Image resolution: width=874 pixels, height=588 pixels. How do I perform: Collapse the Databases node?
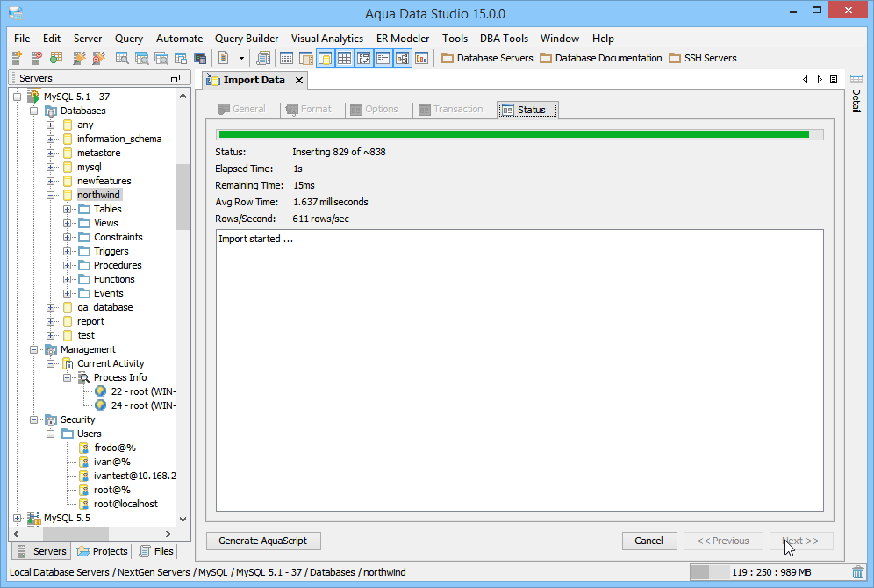coord(34,111)
